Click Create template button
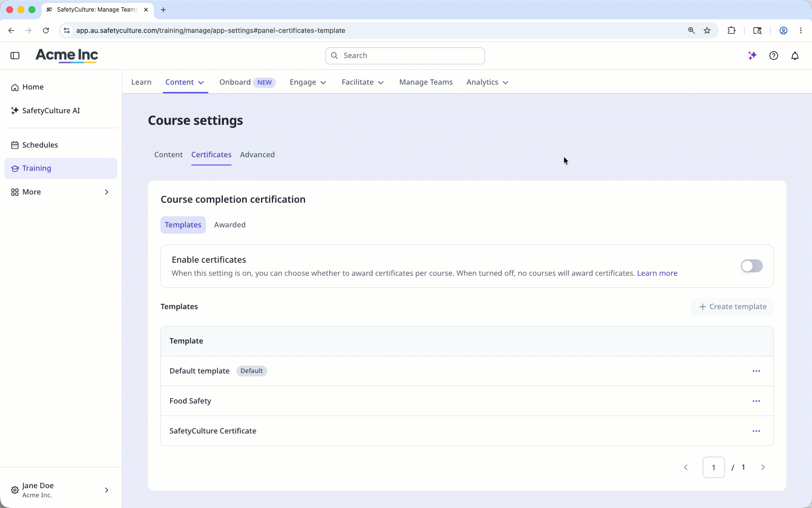The height and width of the screenshot is (508, 812). pyautogui.click(x=732, y=307)
